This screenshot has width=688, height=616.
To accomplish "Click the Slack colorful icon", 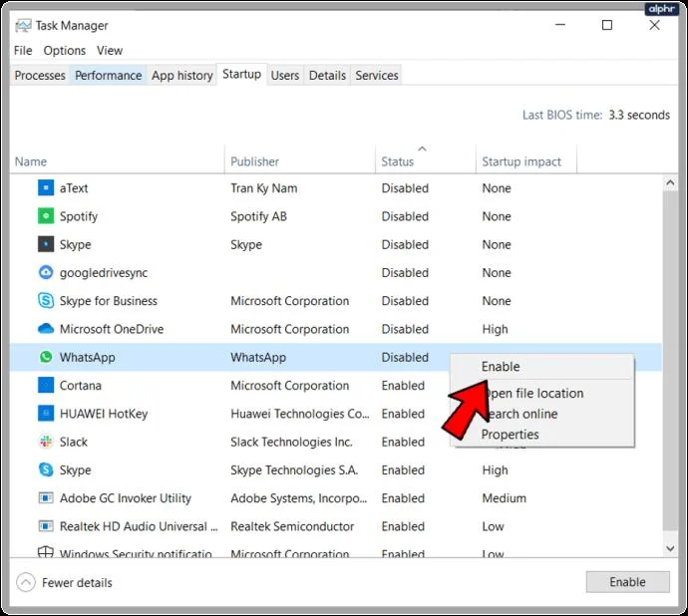I will [46, 442].
